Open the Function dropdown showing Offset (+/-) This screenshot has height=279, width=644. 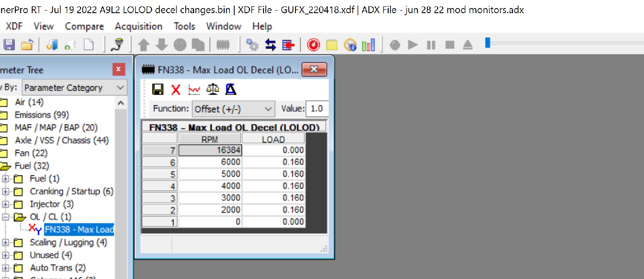click(x=233, y=109)
